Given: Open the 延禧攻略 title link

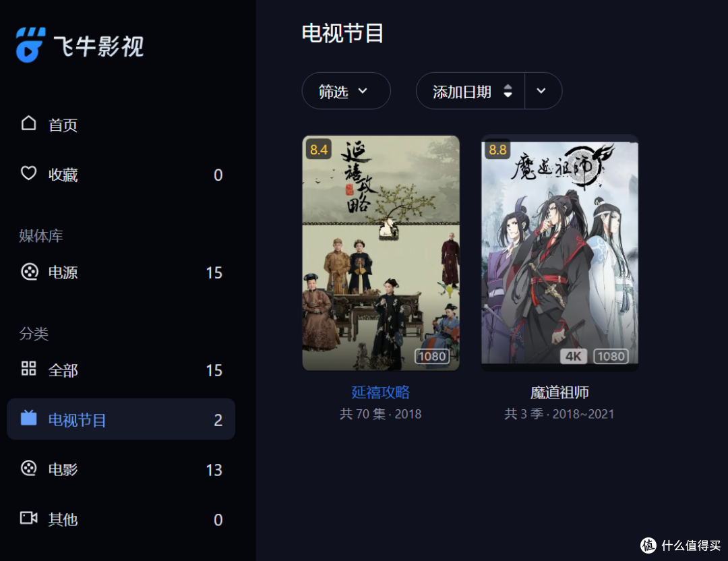Looking at the screenshot, I should [x=380, y=392].
